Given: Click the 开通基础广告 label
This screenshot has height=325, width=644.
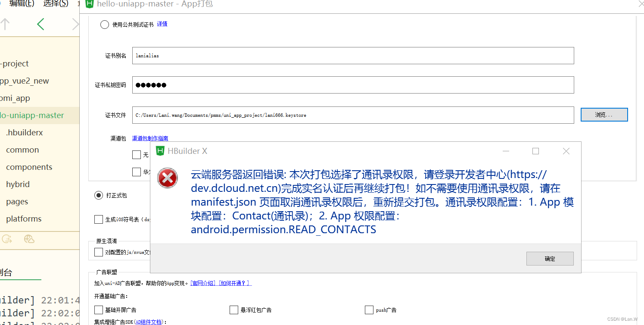Looking at the screenshot, I should tap(111, 296).
